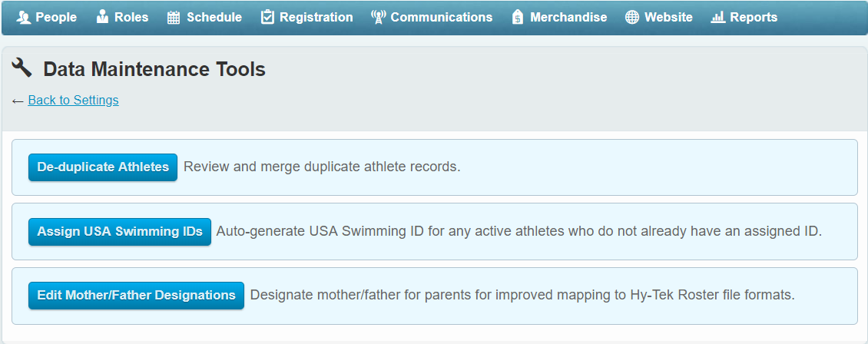Click the Schedule calendar icon
Screen dimensions: 868x344
click(x=174, y=18)
